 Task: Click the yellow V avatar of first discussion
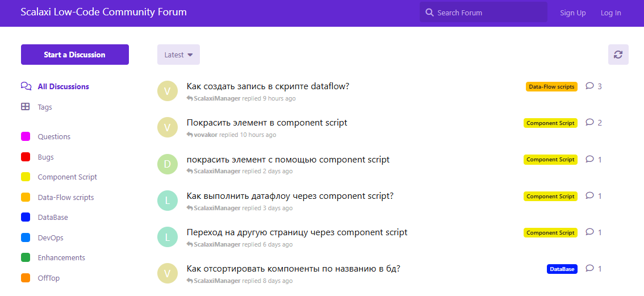click(x=167, y=91)
